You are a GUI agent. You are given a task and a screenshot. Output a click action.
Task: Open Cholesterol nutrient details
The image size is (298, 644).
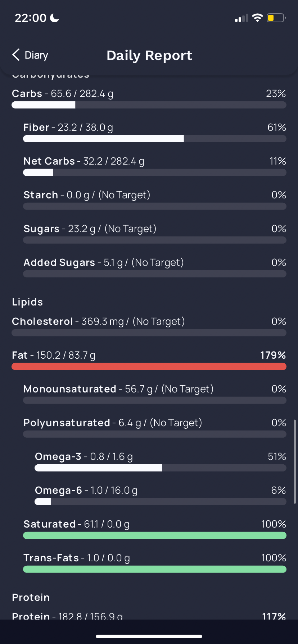click(149, 326)
